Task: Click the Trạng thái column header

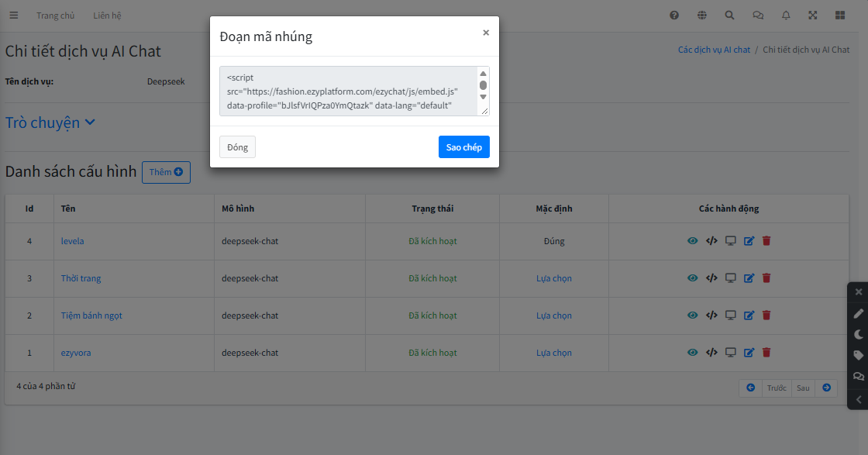Action: pos(432,209)
